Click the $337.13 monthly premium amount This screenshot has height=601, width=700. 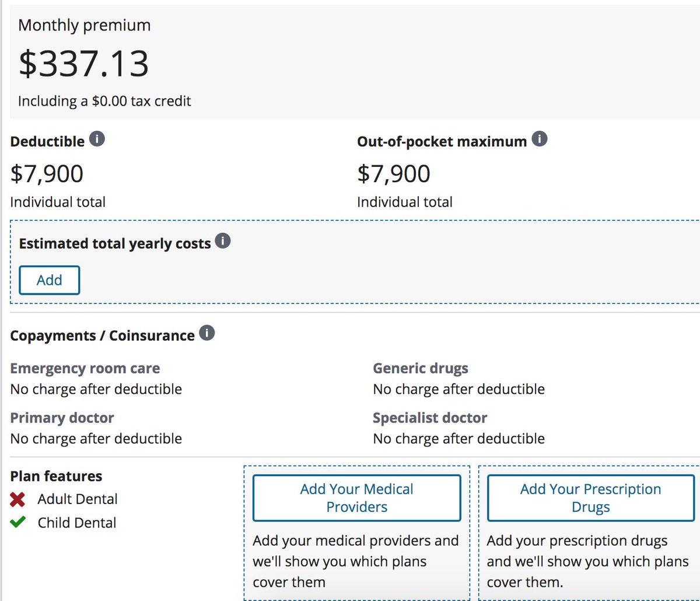(x=84, y=64)
